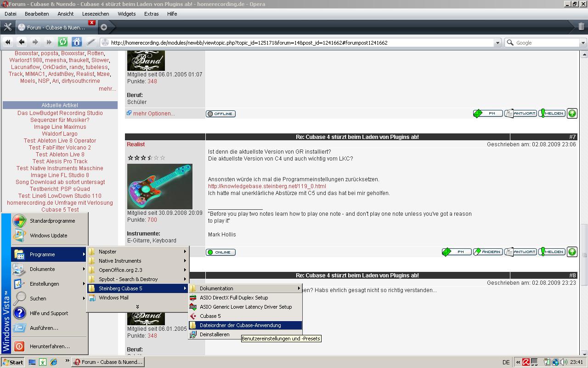Viewport: 588px width, 368px height.
Task: Click the wand password icon
Action: tap(90, 42)
